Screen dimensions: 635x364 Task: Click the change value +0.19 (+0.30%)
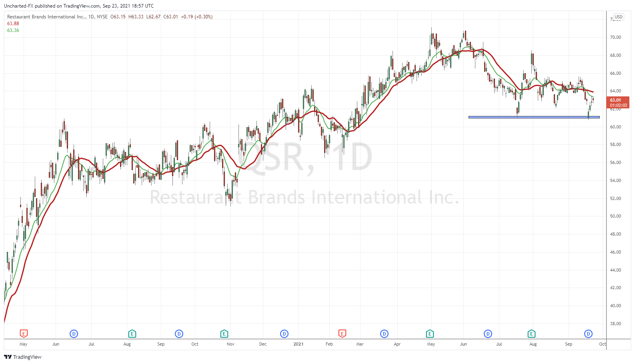[x=196, y=17]
